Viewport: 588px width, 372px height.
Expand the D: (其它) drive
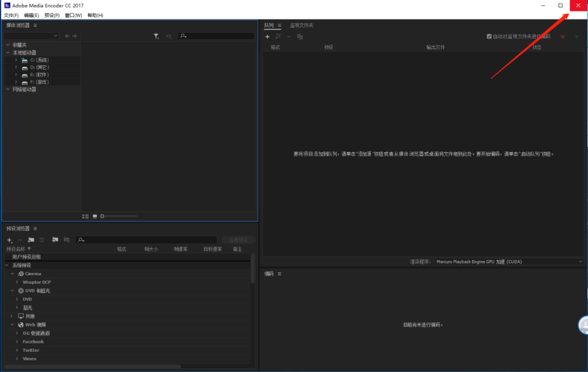(x=16, y=67)
